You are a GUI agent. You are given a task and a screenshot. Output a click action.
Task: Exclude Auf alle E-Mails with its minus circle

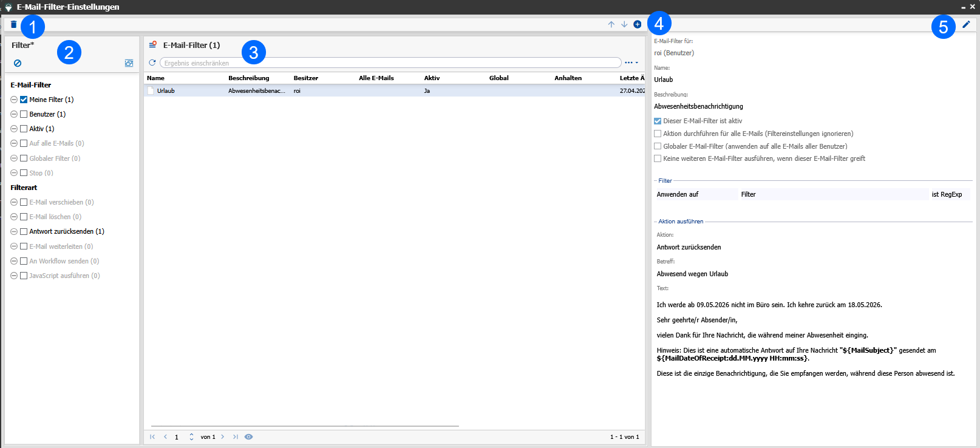point(14,143)
